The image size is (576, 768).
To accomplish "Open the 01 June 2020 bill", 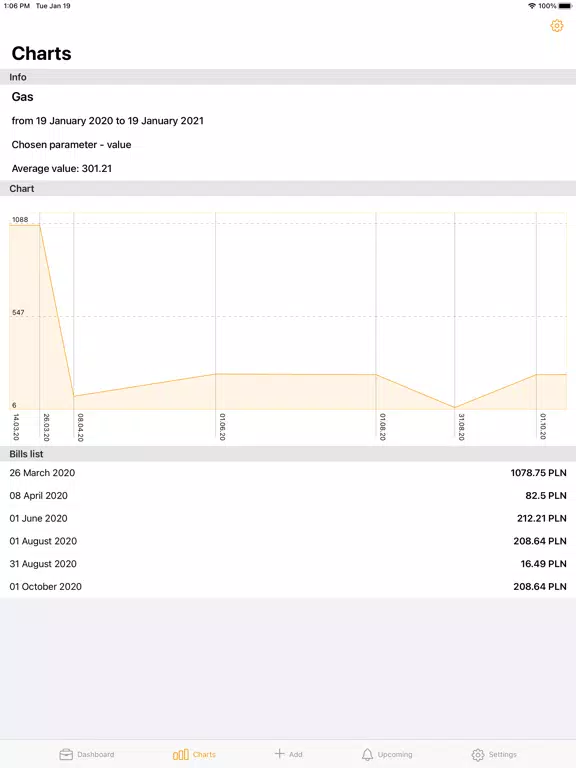I will click(288, 518).
